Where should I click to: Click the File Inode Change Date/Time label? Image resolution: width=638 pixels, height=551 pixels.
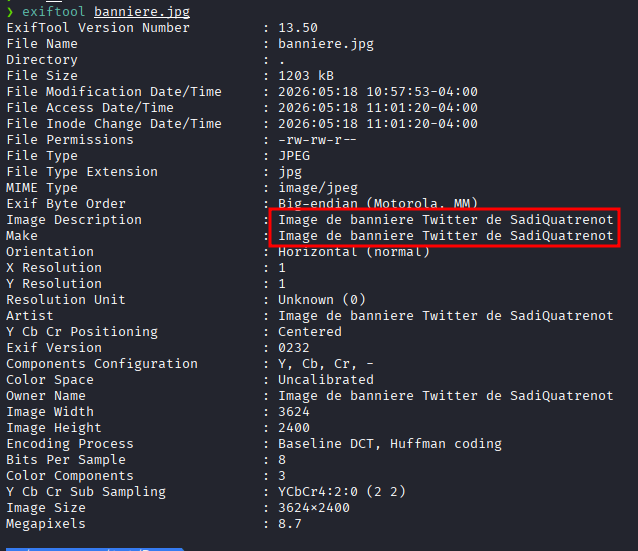114,124
